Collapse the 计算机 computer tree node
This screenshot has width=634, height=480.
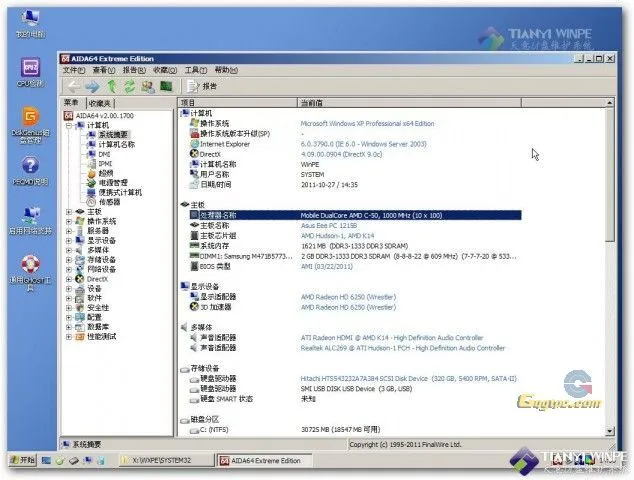tap(69, 125)
